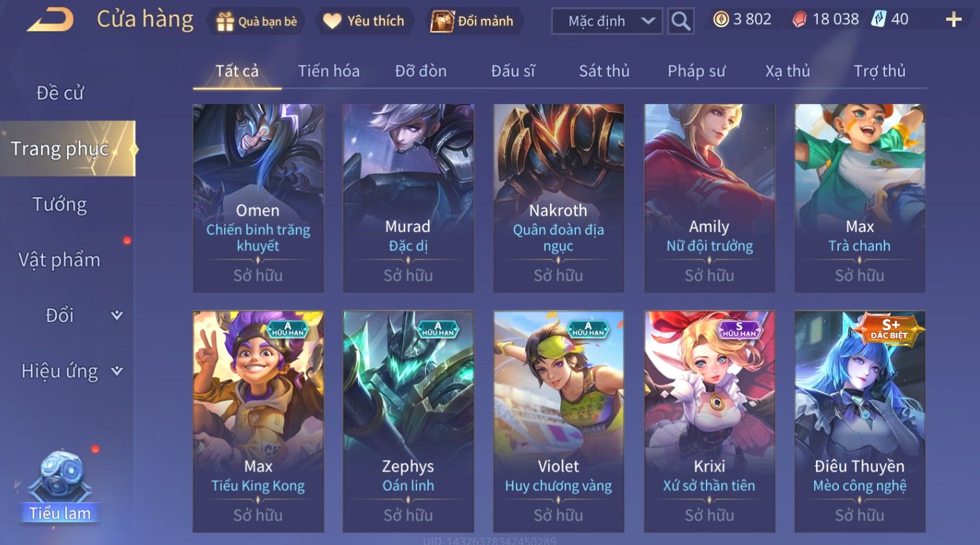Select the Tiến hóa tab
Viewport: 980px width, 545px height.
(x=329, y=71)
